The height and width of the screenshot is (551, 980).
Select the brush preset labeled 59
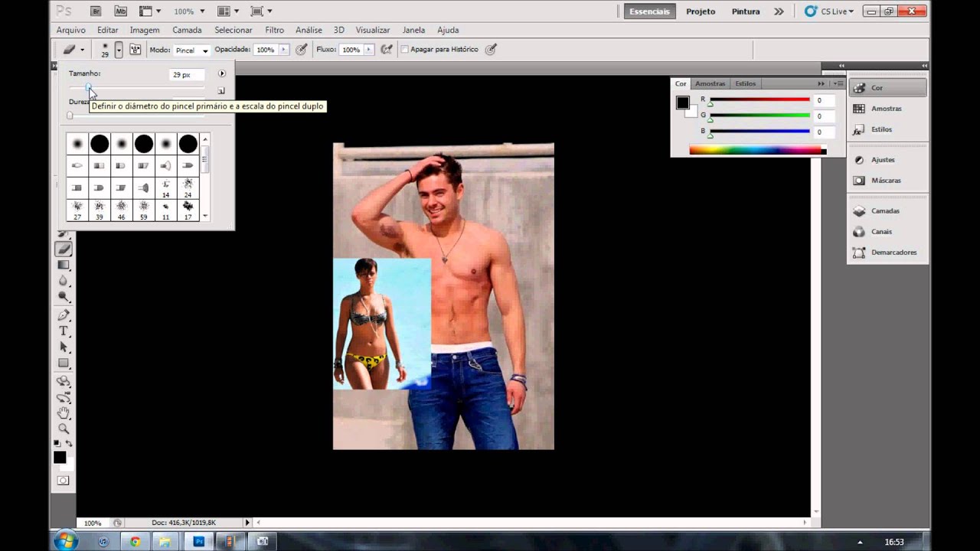click(143, 210)
